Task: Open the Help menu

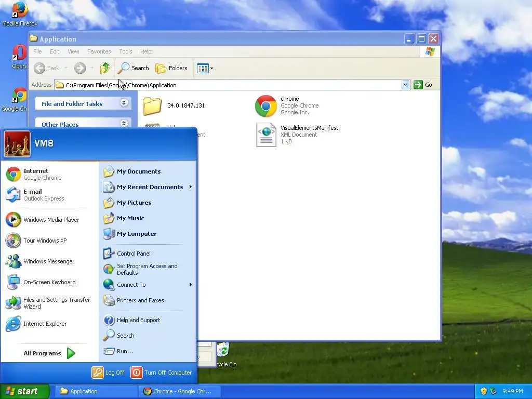Action: click(145, 51)
